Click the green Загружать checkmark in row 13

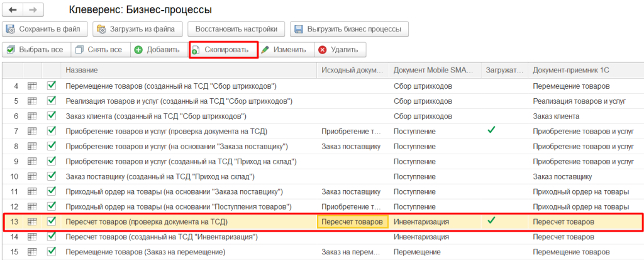491,221
